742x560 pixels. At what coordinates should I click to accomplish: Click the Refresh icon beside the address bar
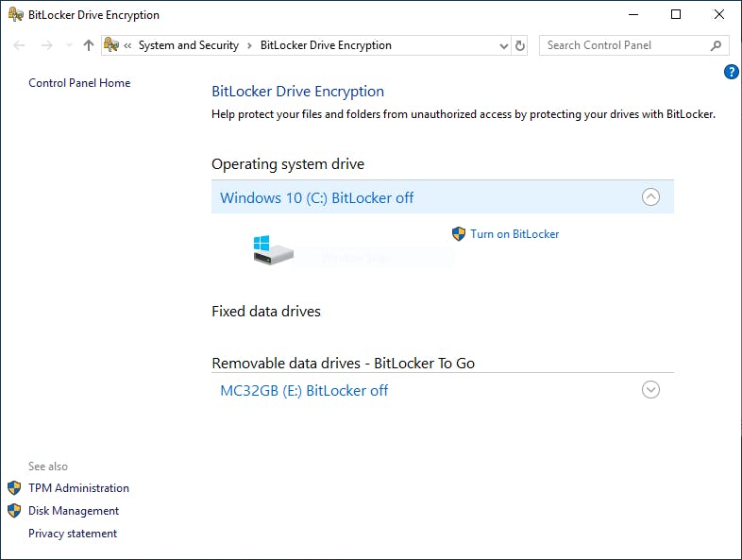[519, 45]
